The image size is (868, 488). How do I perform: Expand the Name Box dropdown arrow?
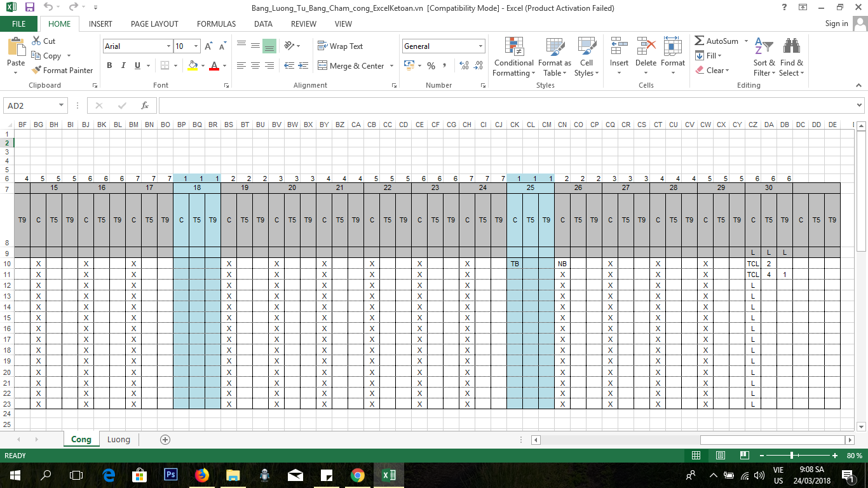pos(62,105)
